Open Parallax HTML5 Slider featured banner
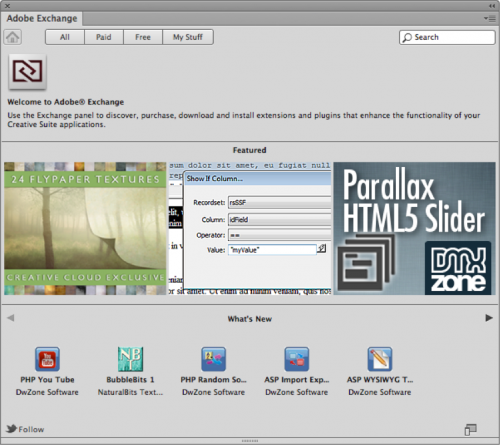 point(414,228)
